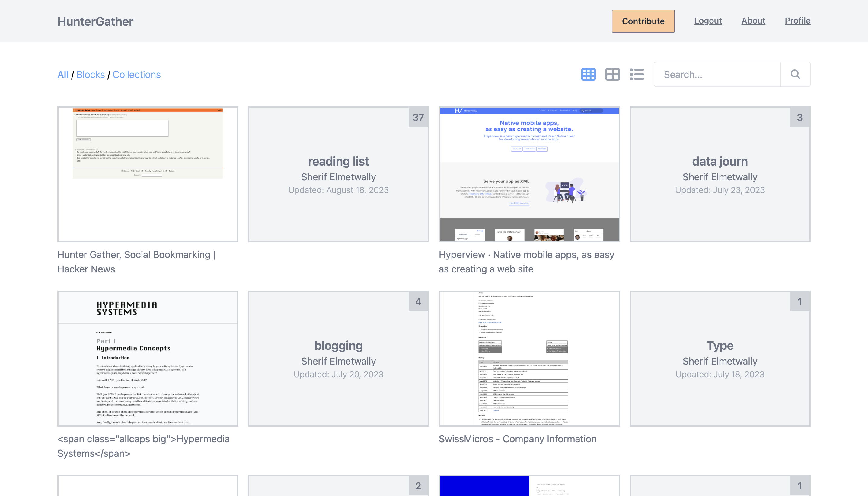Switch to large grid view icon
This screenshot has height=496, width=868.
tap(612, 74)
